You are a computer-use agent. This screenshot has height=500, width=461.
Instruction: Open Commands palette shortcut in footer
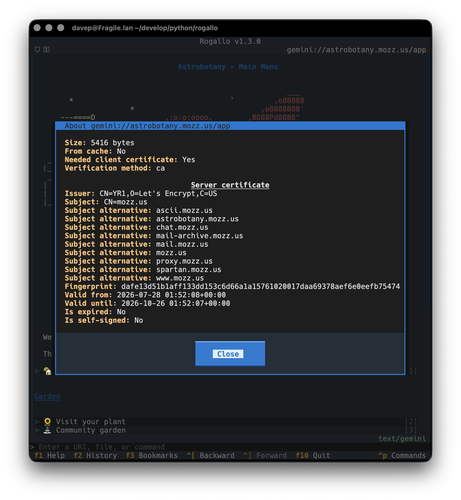(x=402, y=455)
